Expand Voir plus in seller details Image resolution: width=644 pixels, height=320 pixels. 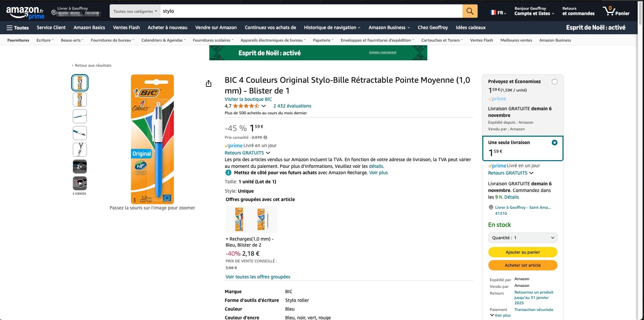(x=500, y=315)
